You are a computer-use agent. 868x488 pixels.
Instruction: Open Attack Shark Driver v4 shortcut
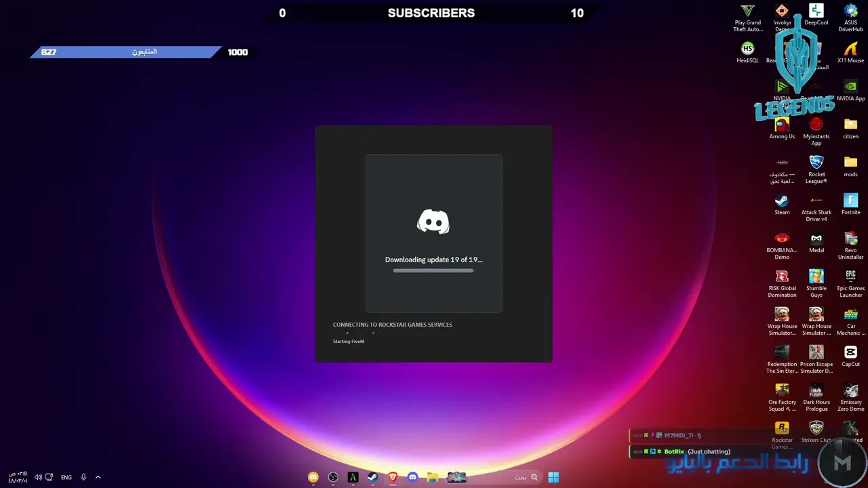coord(816,207)
